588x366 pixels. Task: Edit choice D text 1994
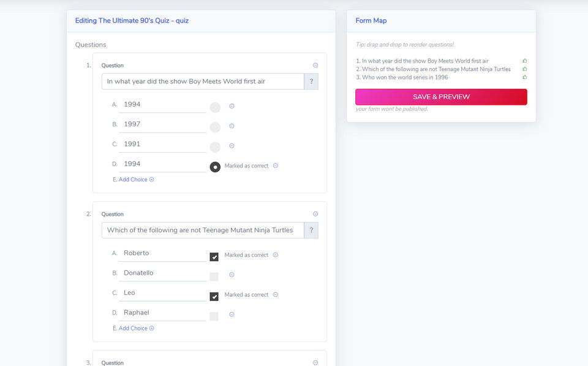coord(162,164)
